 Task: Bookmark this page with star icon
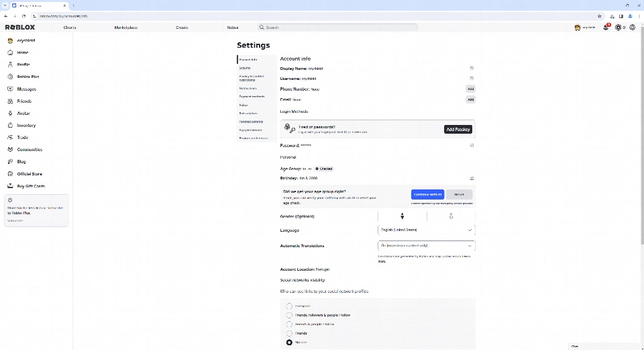(x=599, y=16)
